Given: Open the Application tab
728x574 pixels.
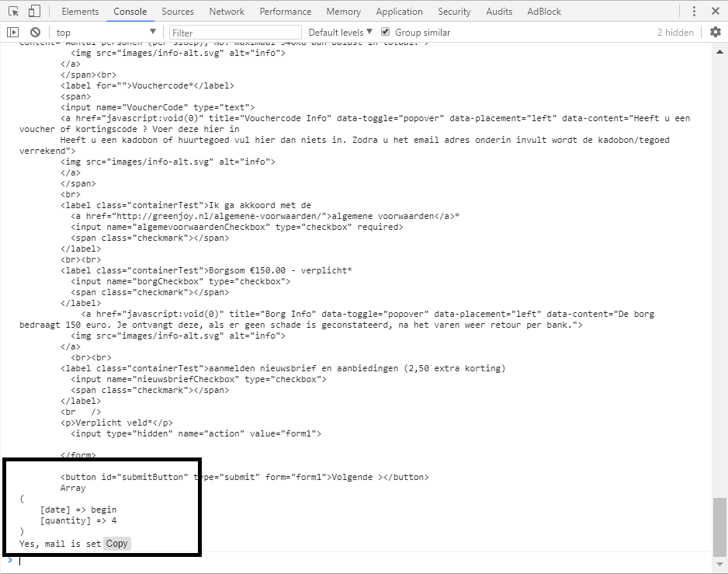Looking at the screenshot, I should (x=399, y=12).
